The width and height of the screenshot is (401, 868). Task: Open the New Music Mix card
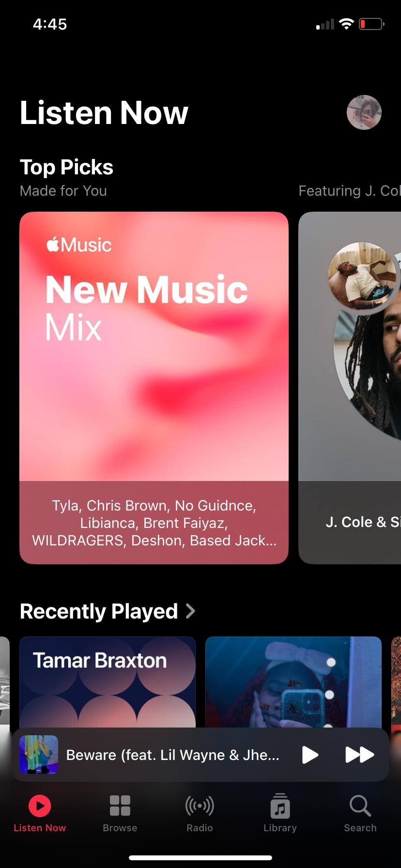[x=154, y=387]
